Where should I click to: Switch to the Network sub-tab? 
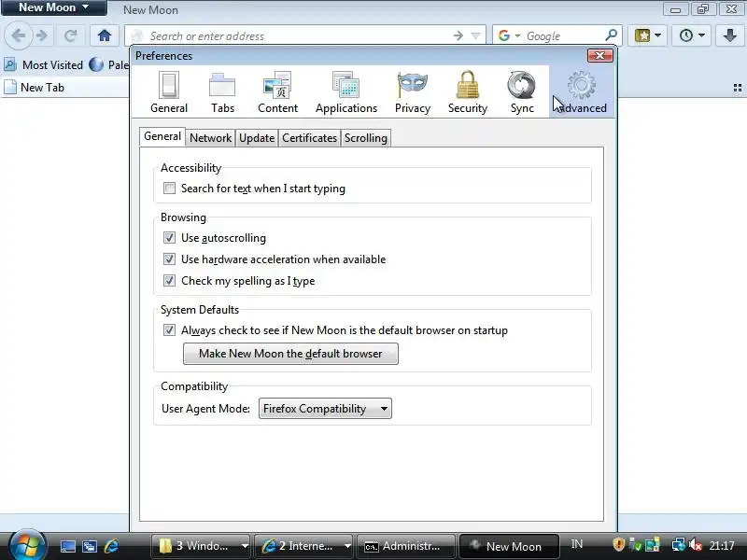tap(210, 138)
